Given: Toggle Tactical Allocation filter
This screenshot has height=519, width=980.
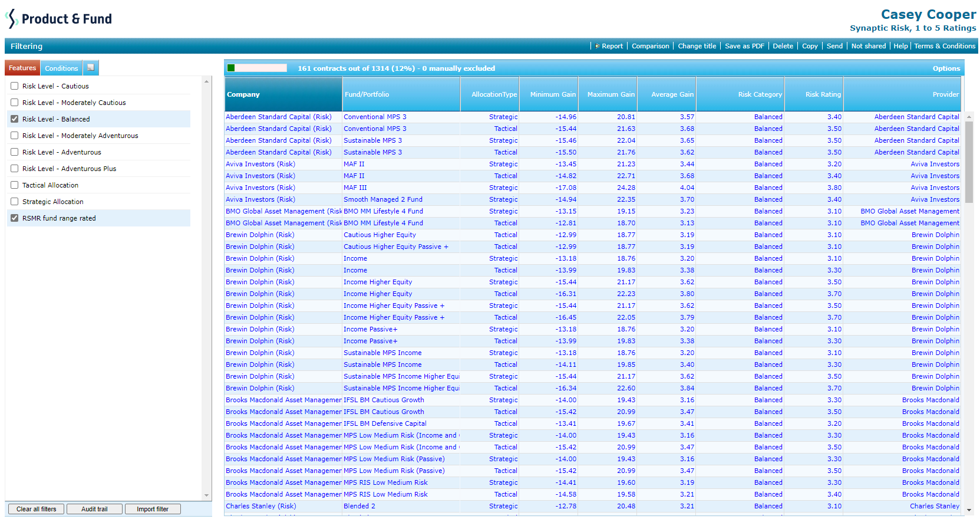Looking at the screenshot, I should click(15, 185).
